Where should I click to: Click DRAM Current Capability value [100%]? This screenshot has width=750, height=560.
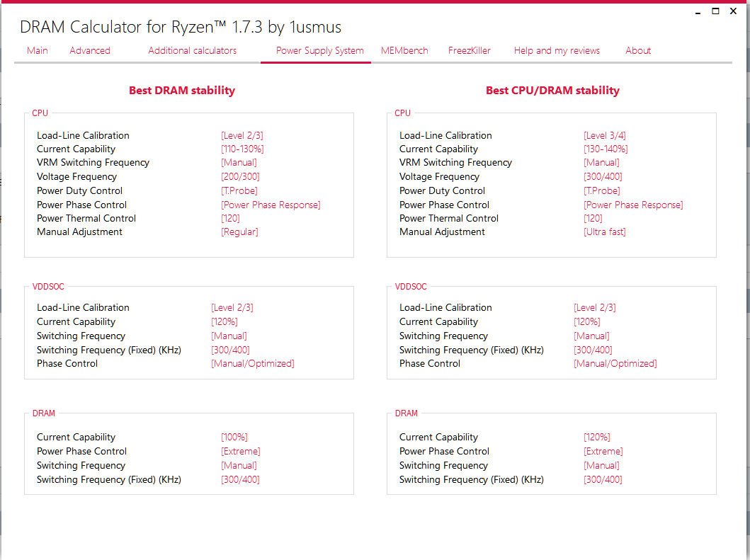pos(234,437)
